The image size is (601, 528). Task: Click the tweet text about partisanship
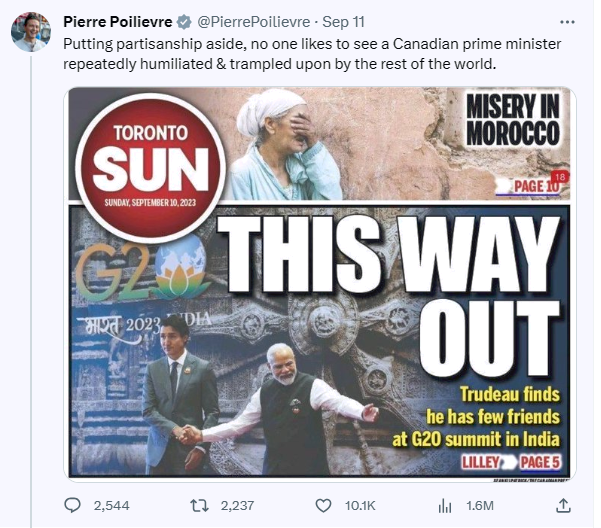pyautogui.click(x=312, y=54)
